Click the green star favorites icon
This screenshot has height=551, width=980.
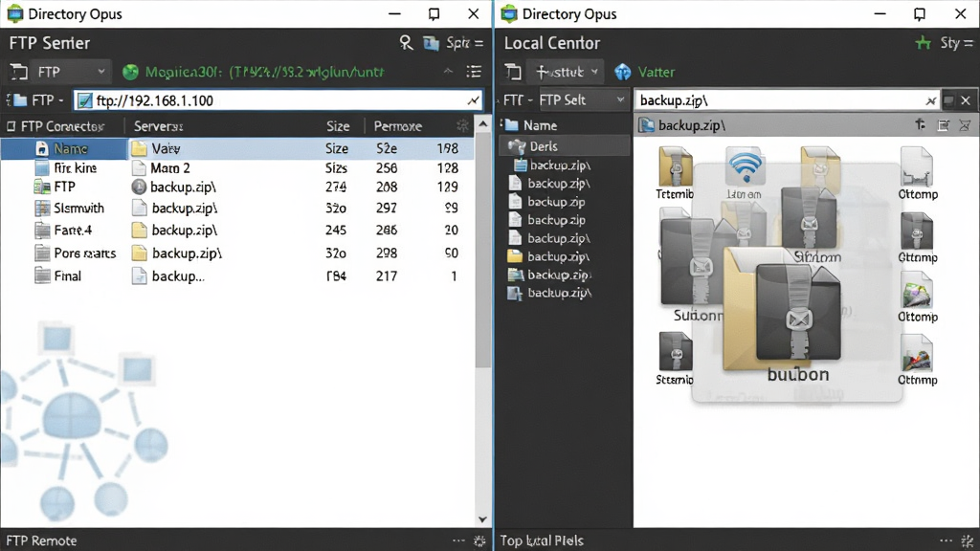click(x=924, y=42)
